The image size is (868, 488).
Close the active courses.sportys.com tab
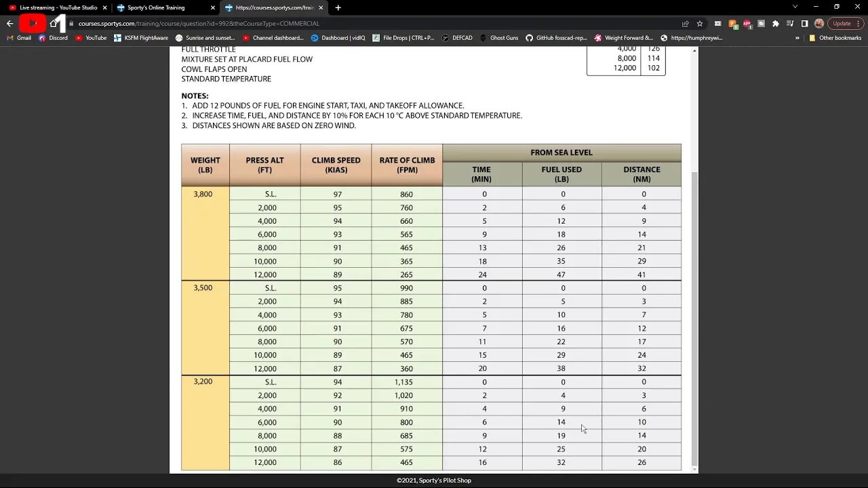click(320, 7)
